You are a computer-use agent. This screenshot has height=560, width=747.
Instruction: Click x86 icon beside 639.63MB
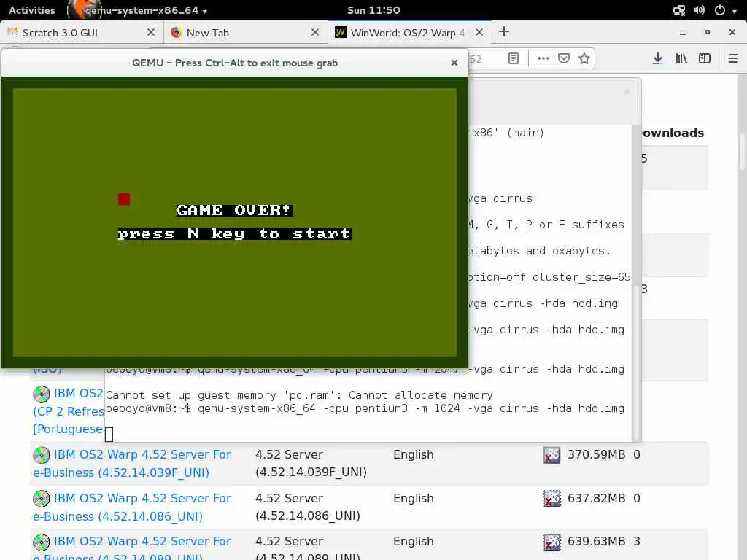[x=551, y=542]
